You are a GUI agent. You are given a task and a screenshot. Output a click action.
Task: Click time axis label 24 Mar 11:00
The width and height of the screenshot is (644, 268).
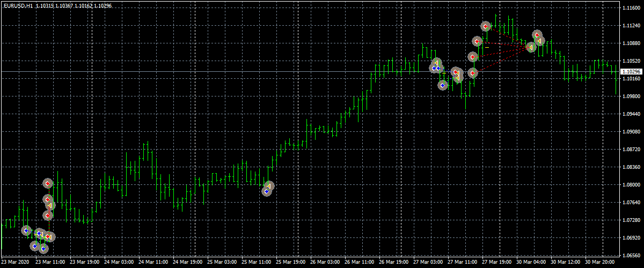[x=153, y=263]
